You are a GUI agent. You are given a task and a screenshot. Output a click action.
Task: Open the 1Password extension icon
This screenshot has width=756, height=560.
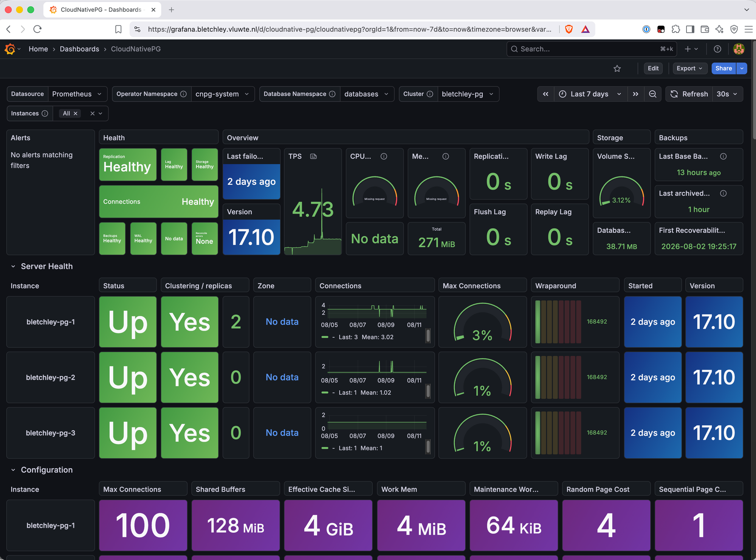(x=646, y=29)
